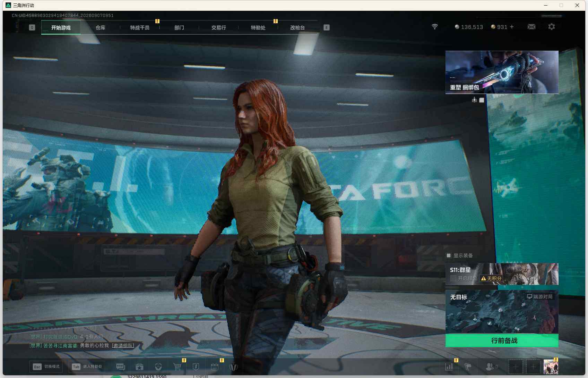The height and width of the screenshot is (378, 588).
Task: Open the mail envelope icon
Action: pos(531,27)
